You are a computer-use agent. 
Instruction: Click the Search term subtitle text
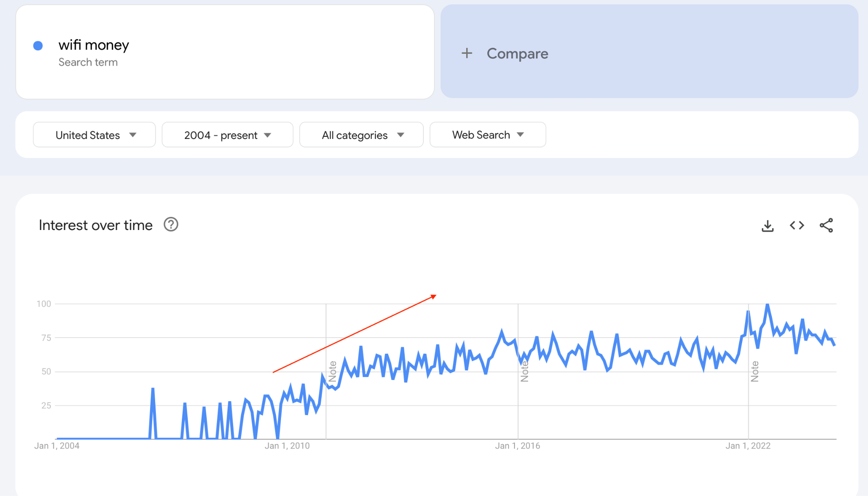pos(88,62)
